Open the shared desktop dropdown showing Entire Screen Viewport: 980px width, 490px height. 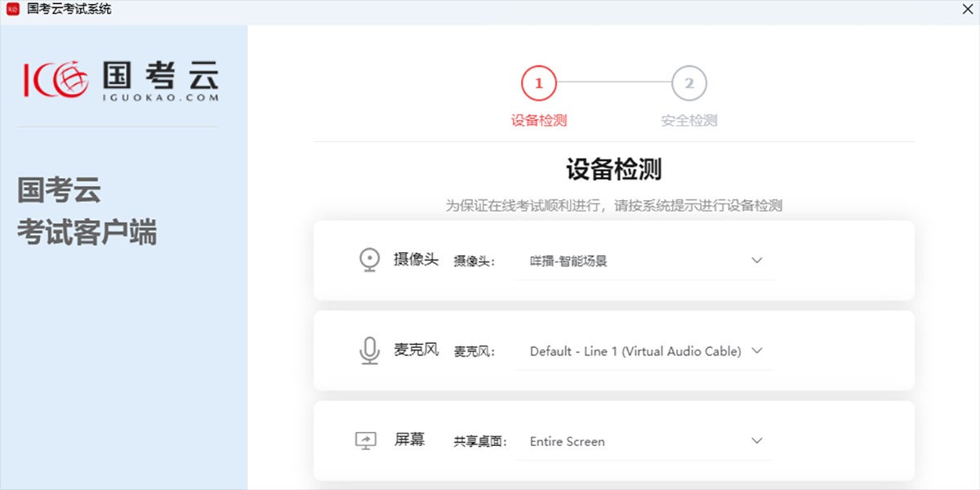click(645, 441)
